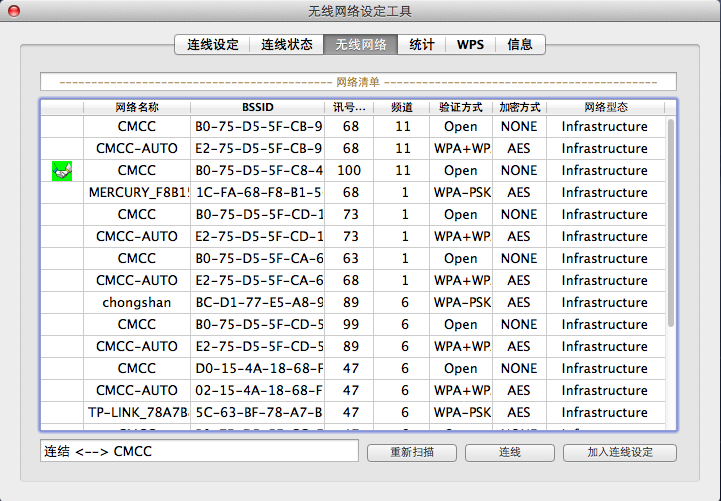Open the WPS tab
Image resolution: width=721 pixels, height=501 pixels.
470,45
